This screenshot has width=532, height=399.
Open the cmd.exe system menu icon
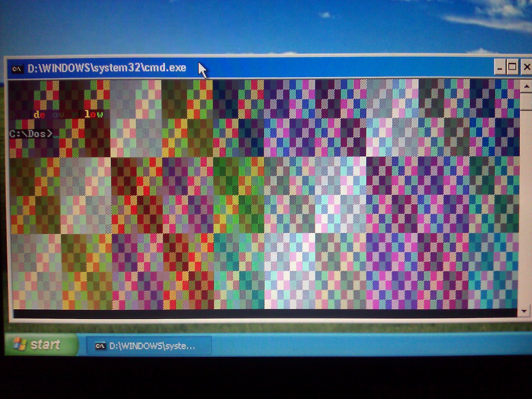click(x=17, y=69)
